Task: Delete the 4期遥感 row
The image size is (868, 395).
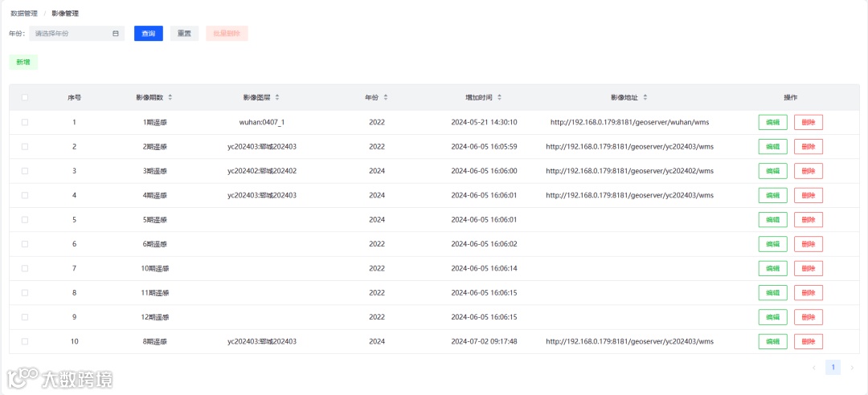Action: click(809, 195)
